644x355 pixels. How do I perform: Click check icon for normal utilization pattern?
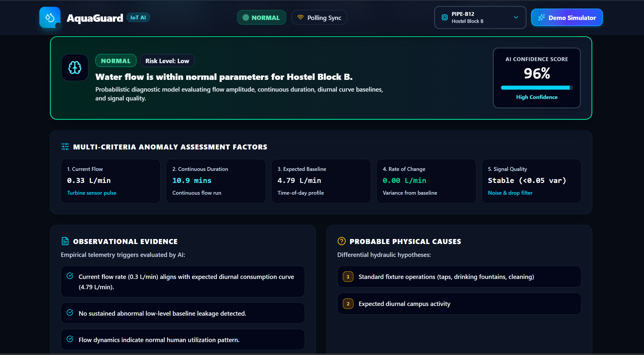click(x=70, y=339)
